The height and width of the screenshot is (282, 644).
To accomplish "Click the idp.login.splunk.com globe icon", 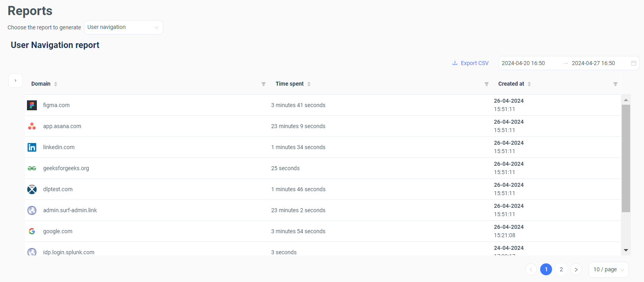I will (x=32, y=252).
